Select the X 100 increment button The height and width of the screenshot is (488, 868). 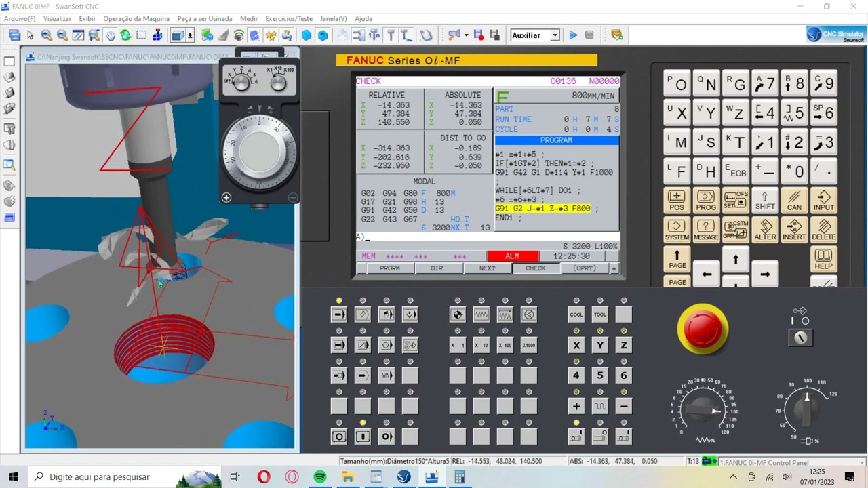click(505, 345)
